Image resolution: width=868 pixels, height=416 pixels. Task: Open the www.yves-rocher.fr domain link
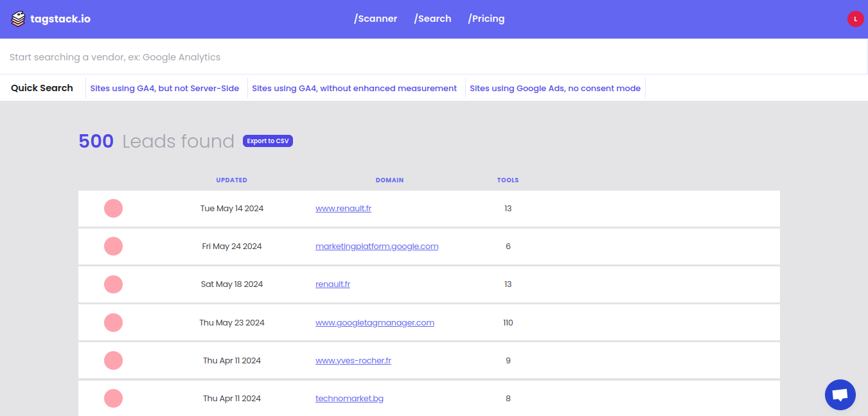[353, 361]
